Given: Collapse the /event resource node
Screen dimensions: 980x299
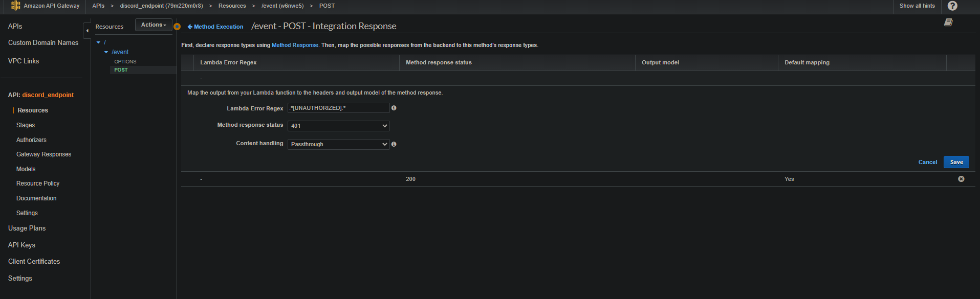Looking at the screenshot, I should (x=106, y=52).
